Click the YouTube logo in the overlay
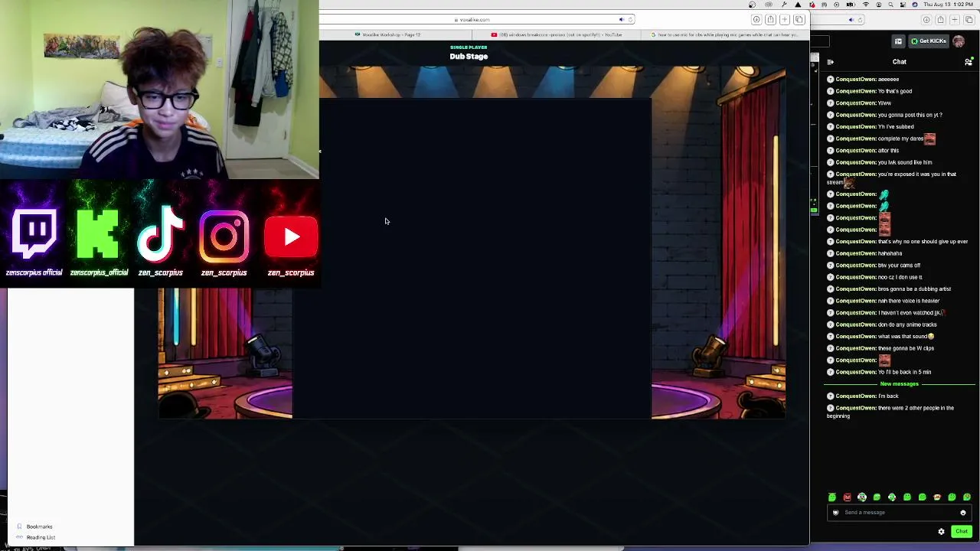Image resolution: width=980 pixels, height=551 pixels. tap(291, 236)
